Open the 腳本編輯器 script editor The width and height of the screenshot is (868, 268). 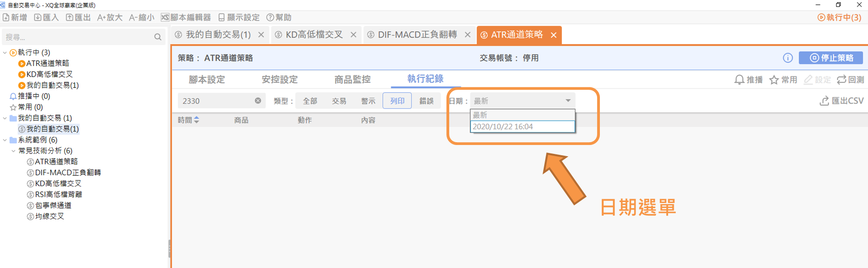(186, 17)
